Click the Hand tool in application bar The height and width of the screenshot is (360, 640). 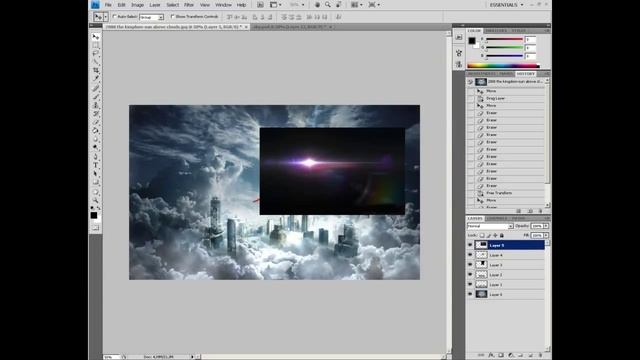[x=318, y=5]
